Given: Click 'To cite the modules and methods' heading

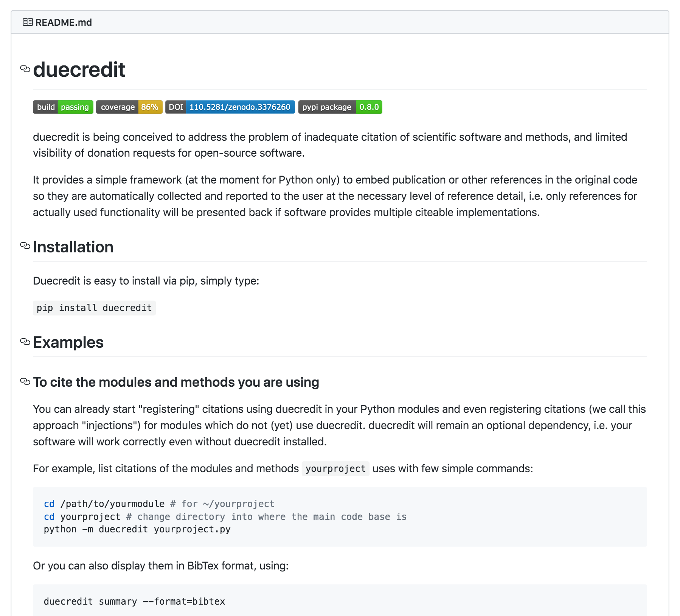Looking at the screenshot, I should [176, 382].
